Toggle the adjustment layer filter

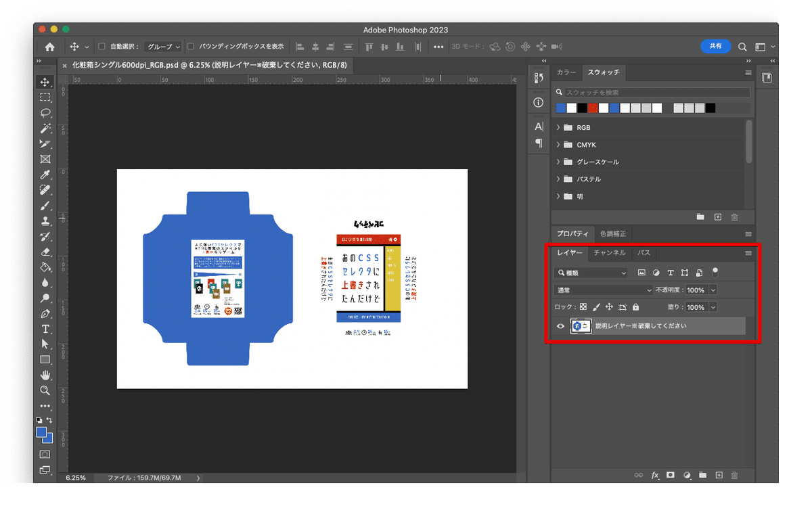[656, 273]
